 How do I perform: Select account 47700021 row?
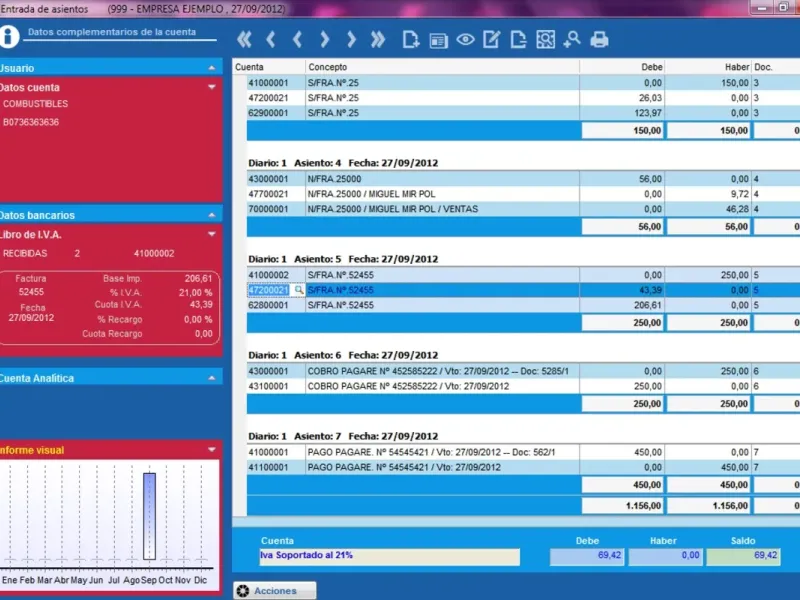click(523, 194)
